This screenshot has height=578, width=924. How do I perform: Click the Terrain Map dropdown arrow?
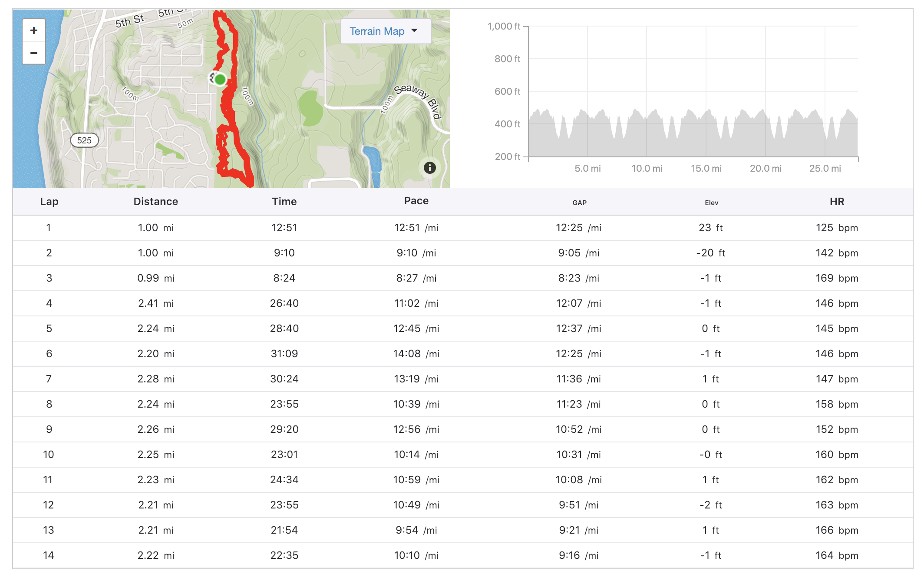click(414, 30)
